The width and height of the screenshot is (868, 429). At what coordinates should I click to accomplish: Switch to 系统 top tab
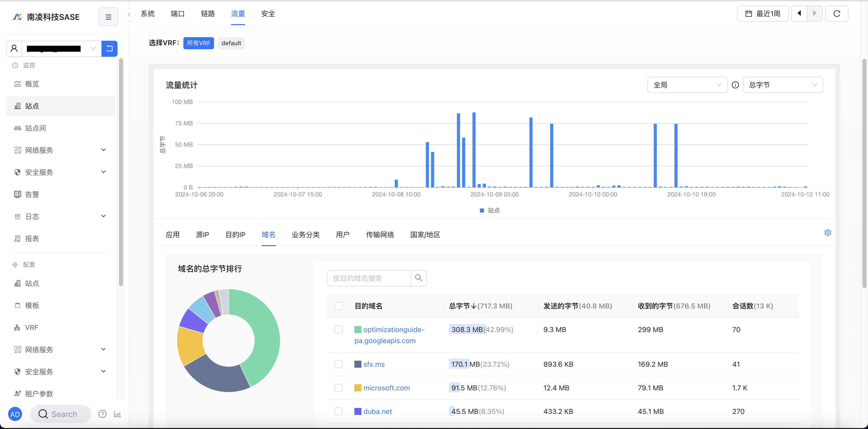tap(148, 14)
